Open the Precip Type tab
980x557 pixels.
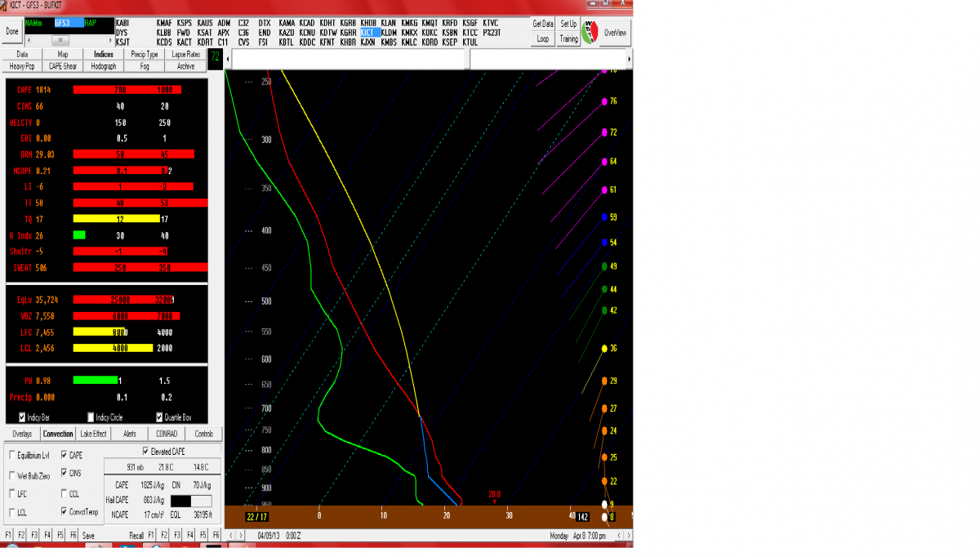click(x=145, y=55)
